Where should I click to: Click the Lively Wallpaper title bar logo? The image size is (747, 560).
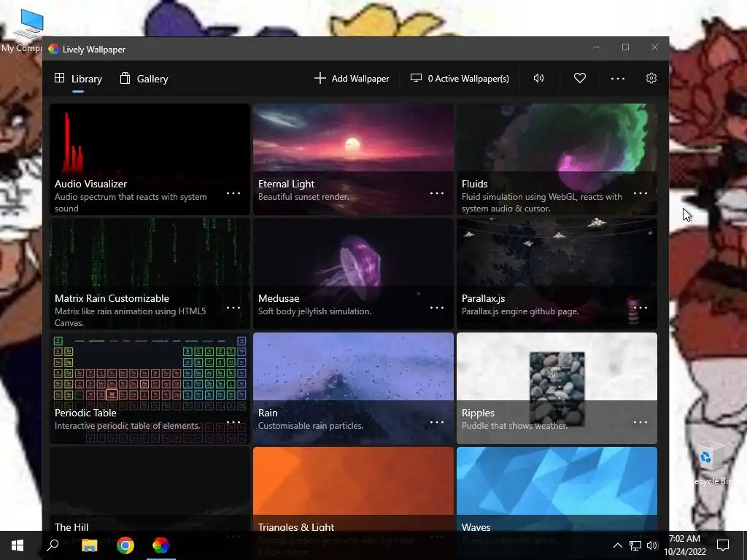coord(53,49)
